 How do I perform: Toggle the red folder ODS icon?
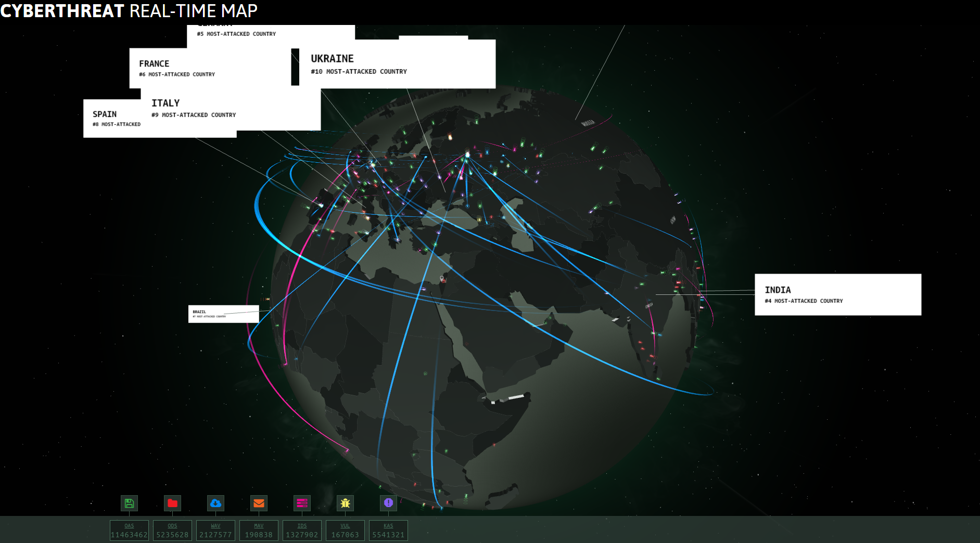pyautogui.click(x=172, y=503)
